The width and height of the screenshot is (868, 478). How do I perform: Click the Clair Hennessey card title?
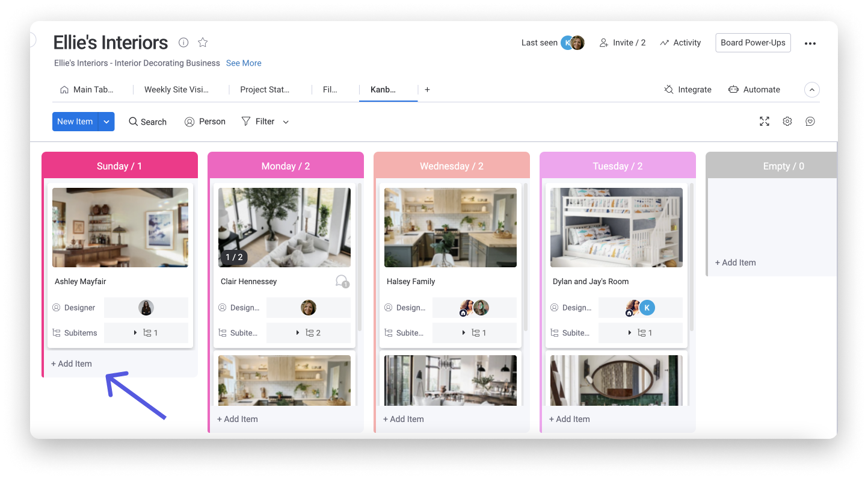point(249,281)
